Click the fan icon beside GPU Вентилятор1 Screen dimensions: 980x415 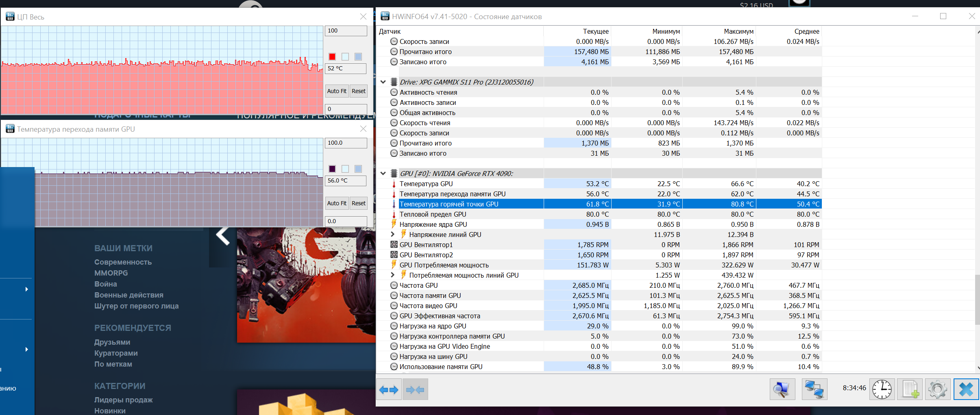coord(394,245)
